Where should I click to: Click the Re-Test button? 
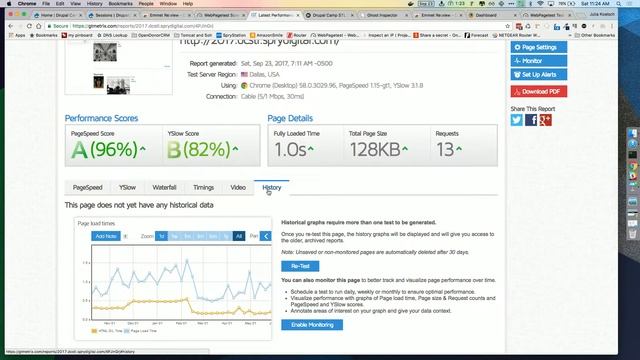point(300,266)
